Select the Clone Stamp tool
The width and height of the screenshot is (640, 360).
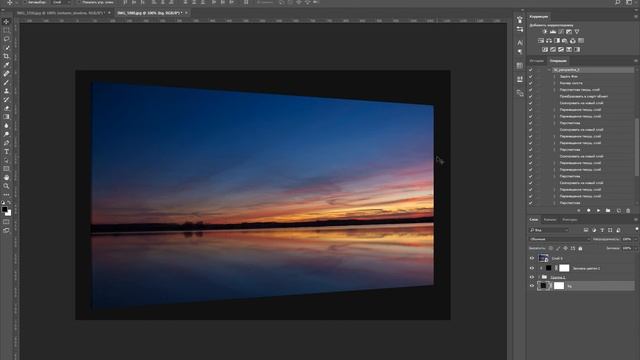click(x=6, y=91)
